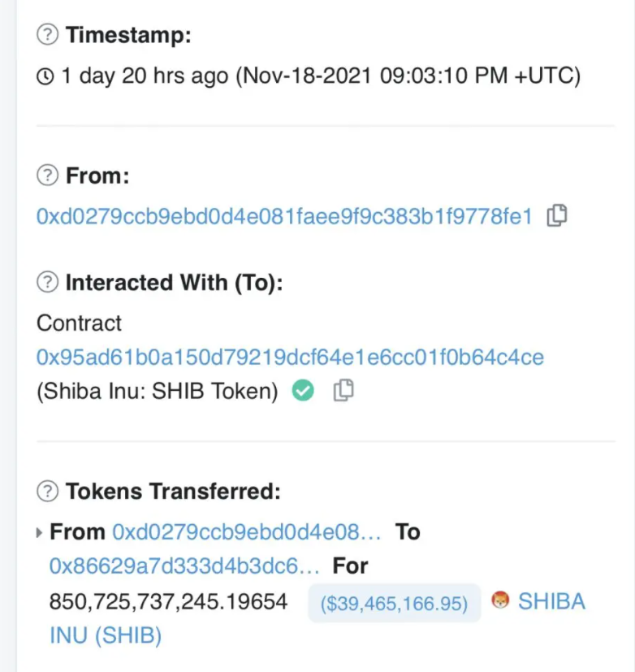Screen dimensions: 635x672
Task: Open the recipient address 0x86629a7d333d4b3dc6… link
Action: coord(184,566)
